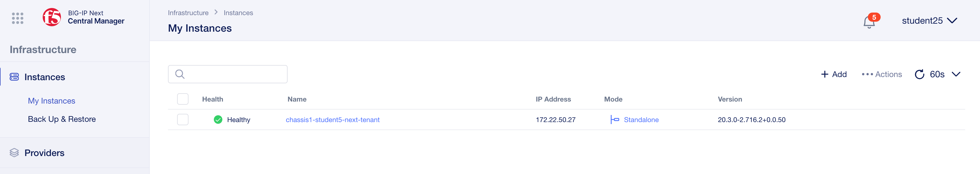Screen dimensions: 980x174
Task: Click the refresh icon next to 60s
Action: click(919, 74)
